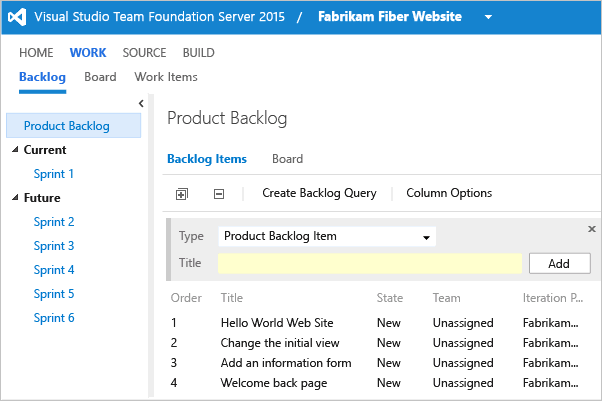Open the project switcher dropdown arrow
This screenshot has width=602, height=401.
pos(487,18)
